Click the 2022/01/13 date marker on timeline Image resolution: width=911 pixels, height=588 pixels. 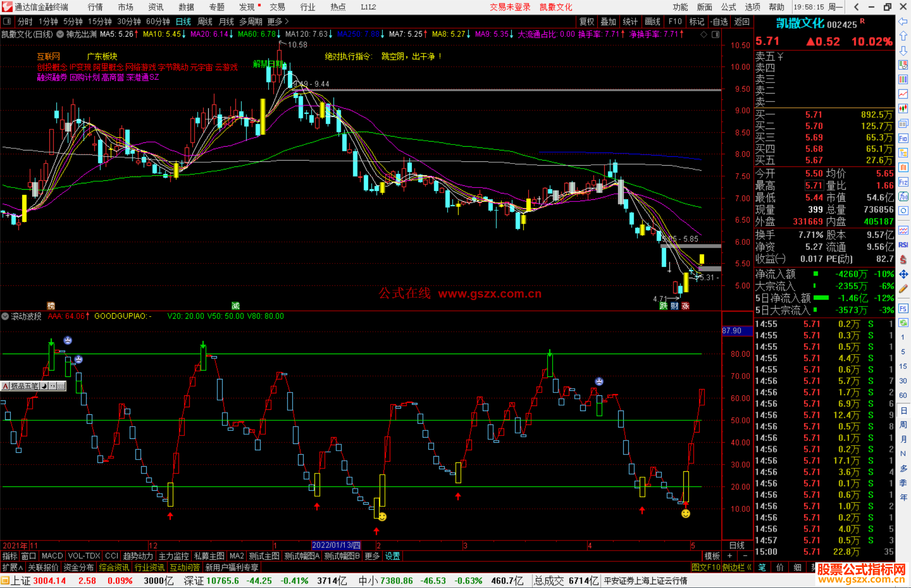336,545
